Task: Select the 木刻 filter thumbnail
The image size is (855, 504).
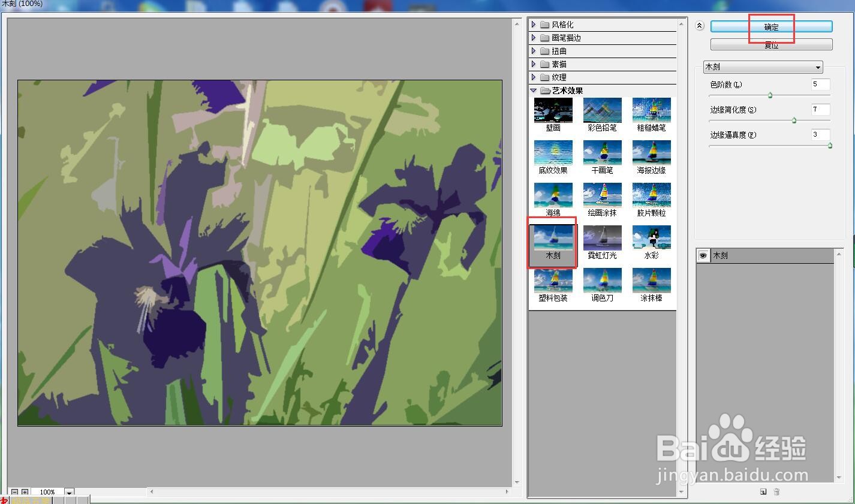Action: (553, 238)
